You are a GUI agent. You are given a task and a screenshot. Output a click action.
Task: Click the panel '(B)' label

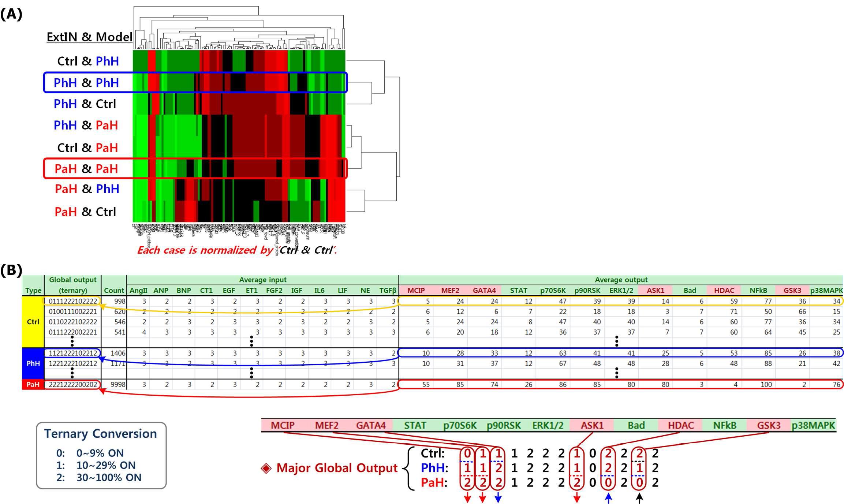pyautogui.click(x=11, y=270)
